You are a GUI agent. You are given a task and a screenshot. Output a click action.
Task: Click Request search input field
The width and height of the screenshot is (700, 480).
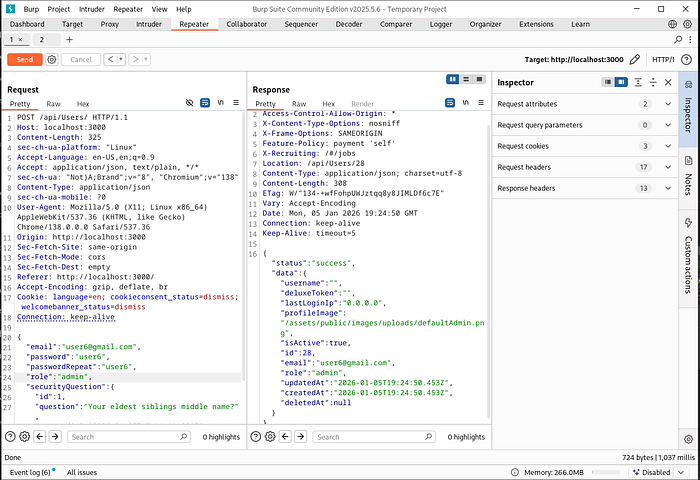pos(129,437)
